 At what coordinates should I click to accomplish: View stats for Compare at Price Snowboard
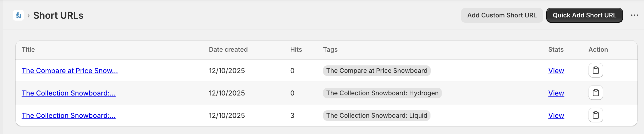click(556, 71)
